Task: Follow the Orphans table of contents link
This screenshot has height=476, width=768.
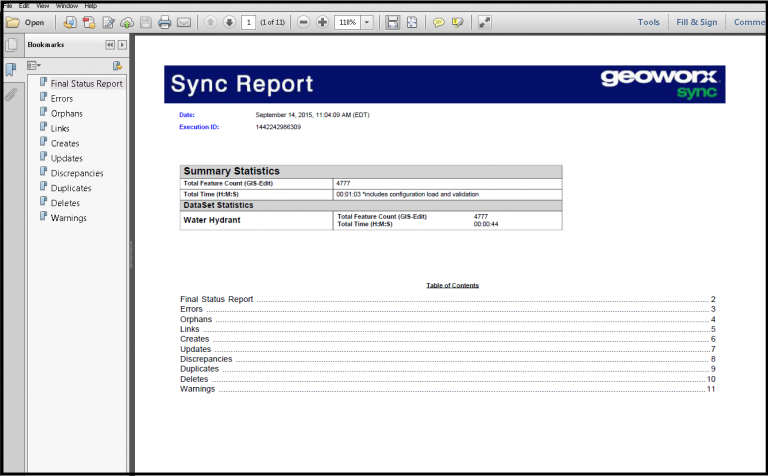Action: click(448, 319)
